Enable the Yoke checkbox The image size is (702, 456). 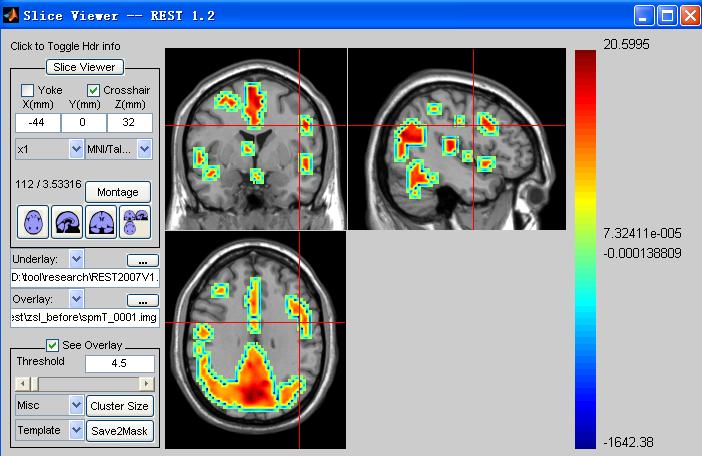click(x=28, y=90)
